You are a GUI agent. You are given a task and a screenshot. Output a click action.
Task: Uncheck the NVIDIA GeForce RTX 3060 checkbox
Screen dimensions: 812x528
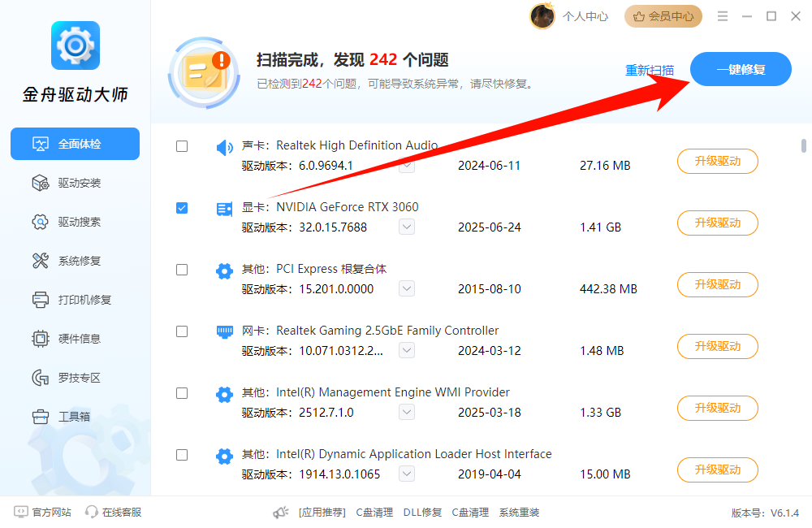182,208
